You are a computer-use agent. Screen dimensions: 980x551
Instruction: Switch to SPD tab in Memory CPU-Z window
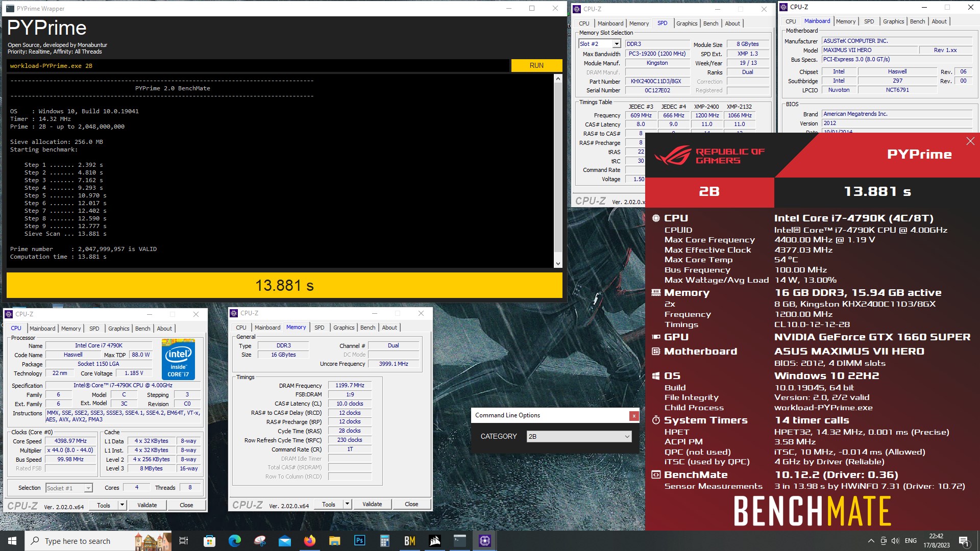click(x=319, y=328)
